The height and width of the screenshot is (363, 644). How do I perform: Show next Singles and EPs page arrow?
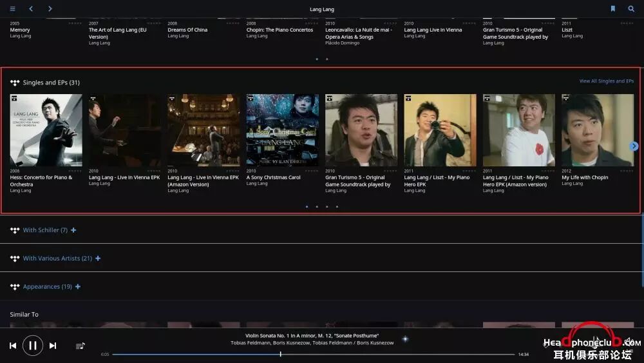[x=634, y=146]
